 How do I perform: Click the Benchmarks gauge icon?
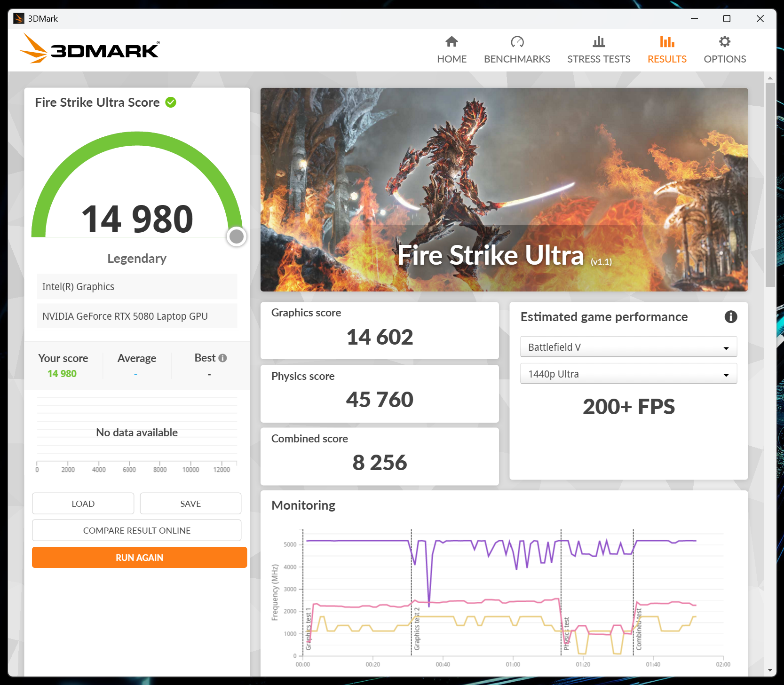click(x=517, y=42)
